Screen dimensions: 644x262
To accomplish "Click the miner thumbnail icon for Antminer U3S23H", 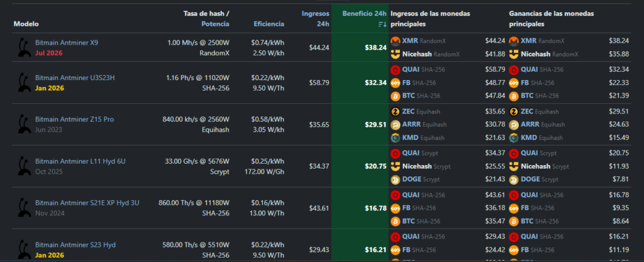I will tap(25, 83).
